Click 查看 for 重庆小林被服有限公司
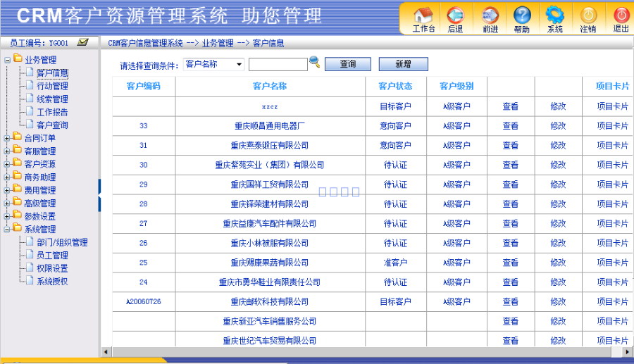The image size is (634, 364). click(510, 243)
